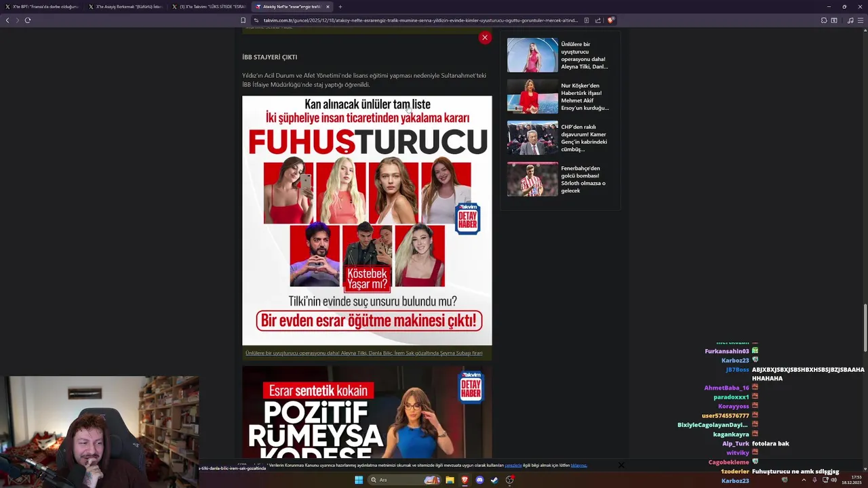Open sidebar thumbnail for Aleyna Tilki story

532,55
